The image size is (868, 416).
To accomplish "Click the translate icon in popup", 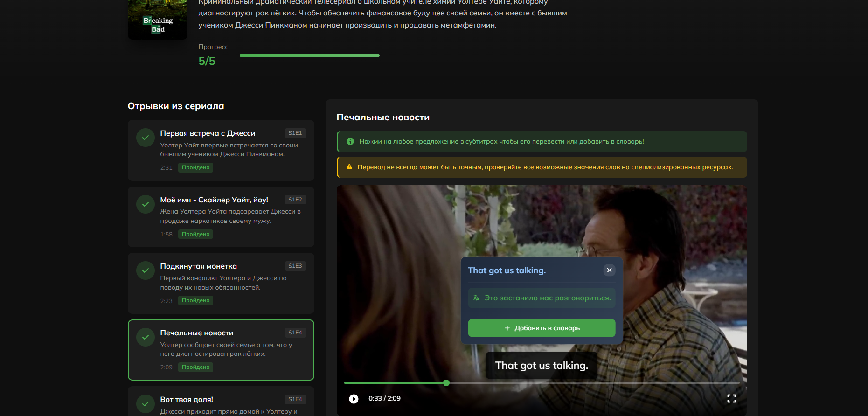I will [476, 298].
